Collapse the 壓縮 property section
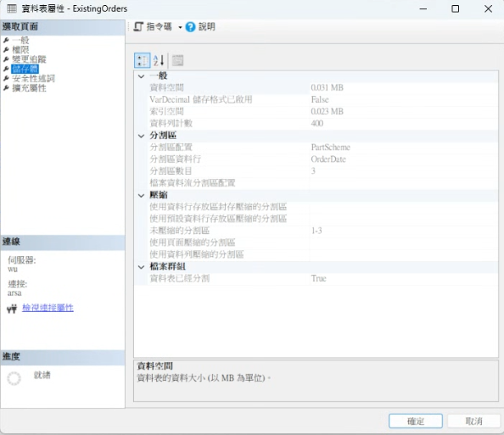Viewport: 504px width, 435px height. coord(141,195)
